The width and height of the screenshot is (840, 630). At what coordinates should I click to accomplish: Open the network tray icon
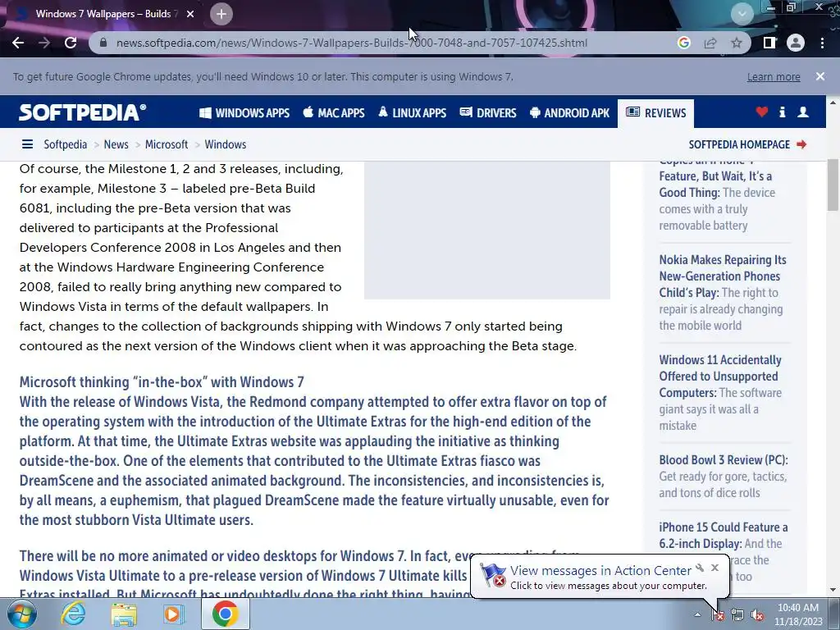click(x=737, y=615)
